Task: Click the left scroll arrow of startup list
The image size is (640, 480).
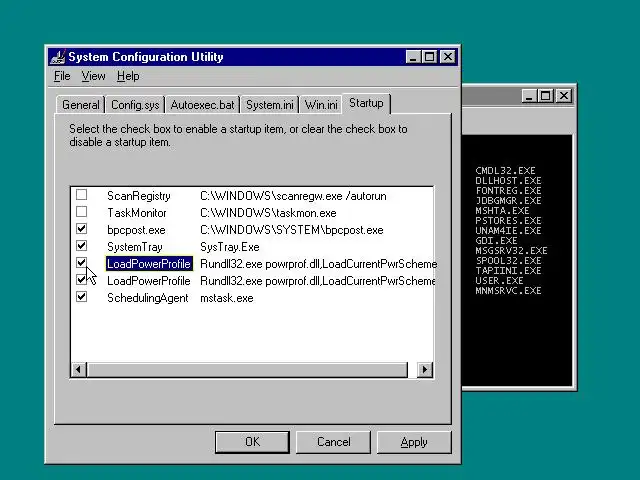Action: click(x=78, y=370)
